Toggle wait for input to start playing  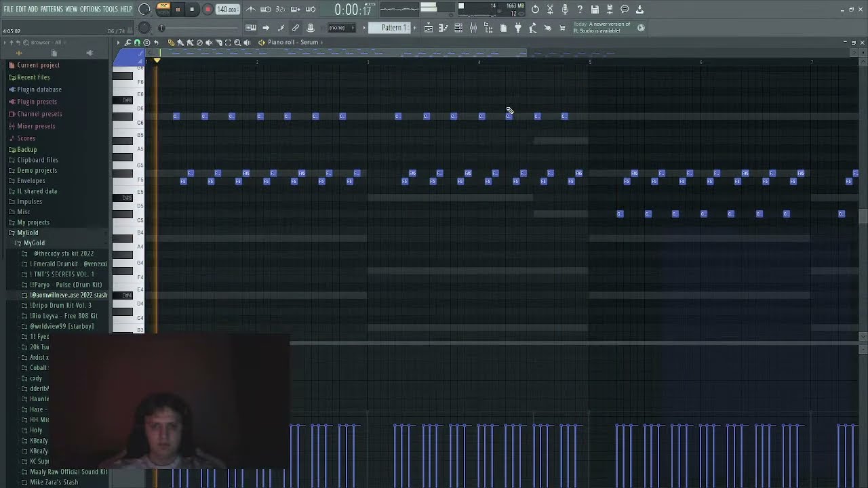click(266, 9)
